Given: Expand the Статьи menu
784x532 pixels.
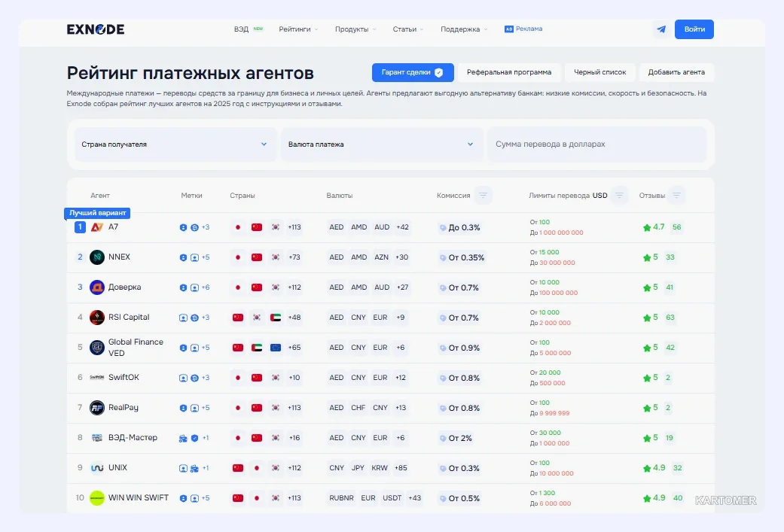Looking at the screenshot, I should point(408,29).
